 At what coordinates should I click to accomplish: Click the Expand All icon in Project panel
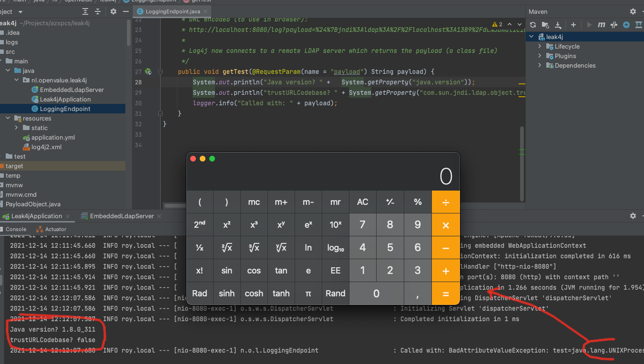click(85, 11)
